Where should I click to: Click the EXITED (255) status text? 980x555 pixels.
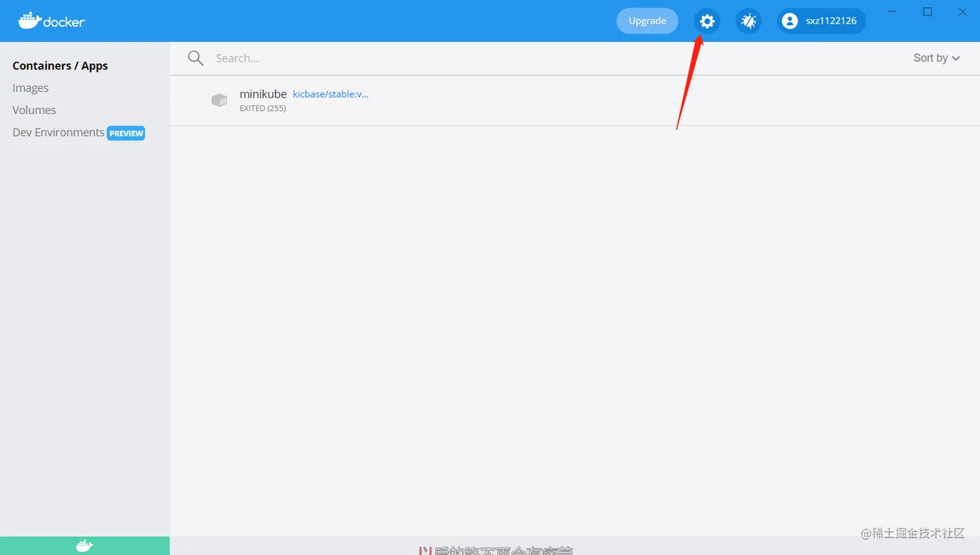262,108
